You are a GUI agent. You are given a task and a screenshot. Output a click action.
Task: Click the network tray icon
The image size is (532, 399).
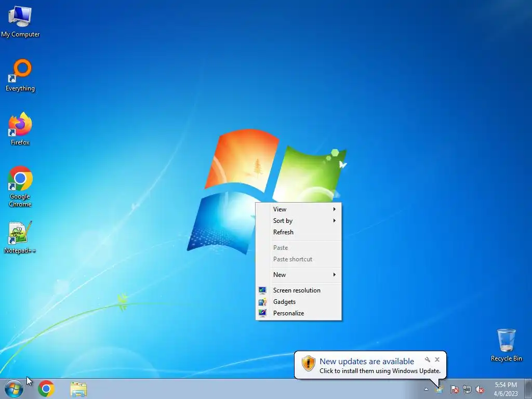[x=467, y=389]
